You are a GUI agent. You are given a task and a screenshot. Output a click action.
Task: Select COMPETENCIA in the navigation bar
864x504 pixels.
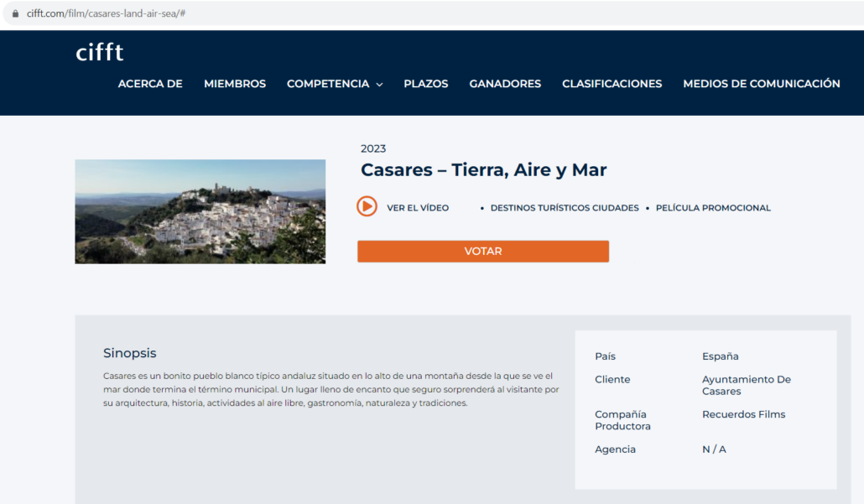tap(327, 84)
